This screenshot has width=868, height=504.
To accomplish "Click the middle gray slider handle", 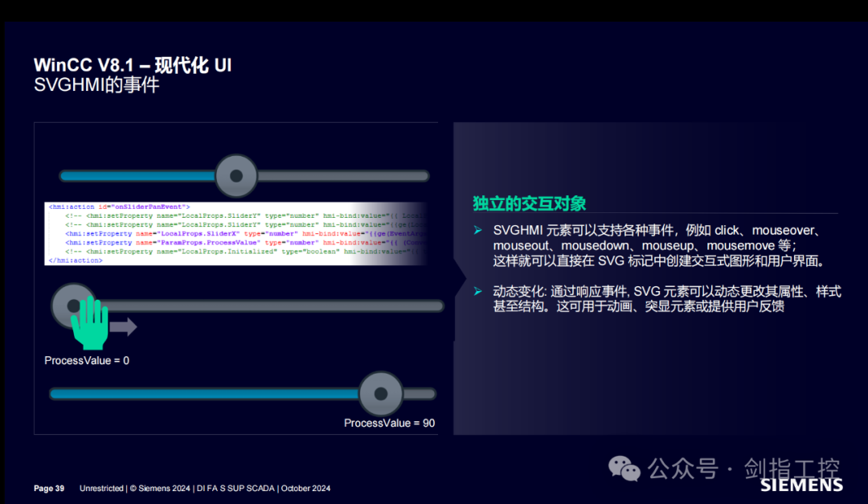I will point(75,305).
